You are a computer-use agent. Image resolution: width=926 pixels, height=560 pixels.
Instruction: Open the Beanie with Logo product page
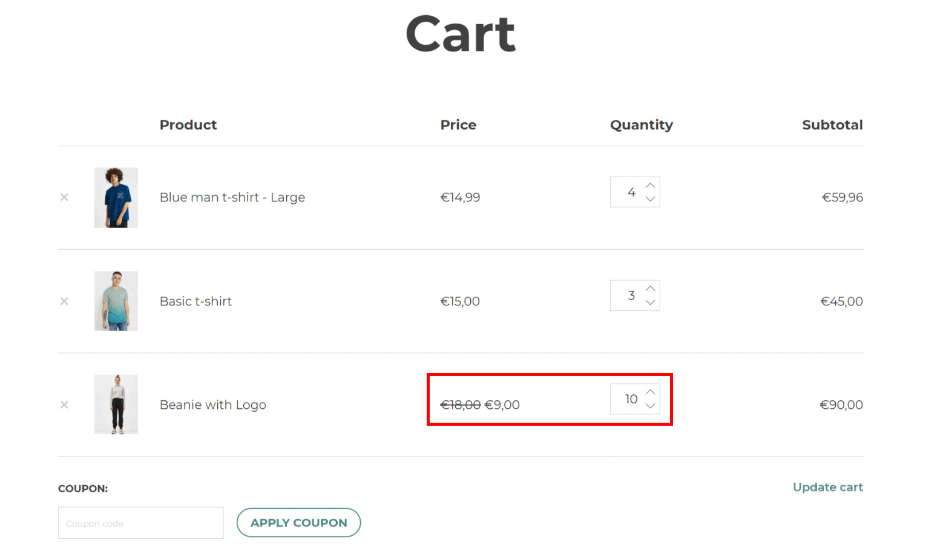212,405
